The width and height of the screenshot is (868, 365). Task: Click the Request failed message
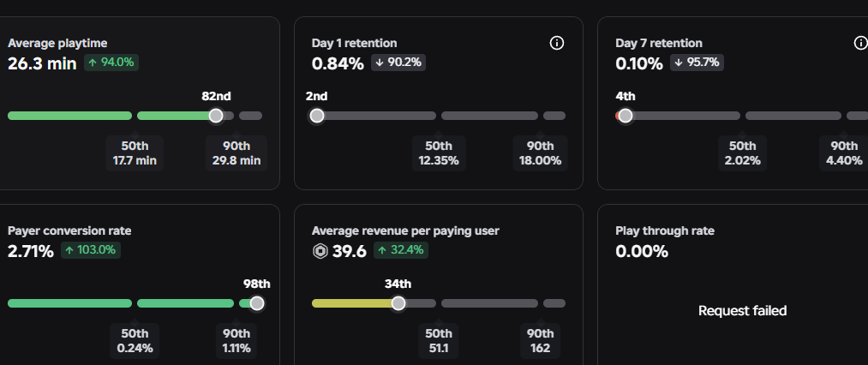(x=742, y=311)
